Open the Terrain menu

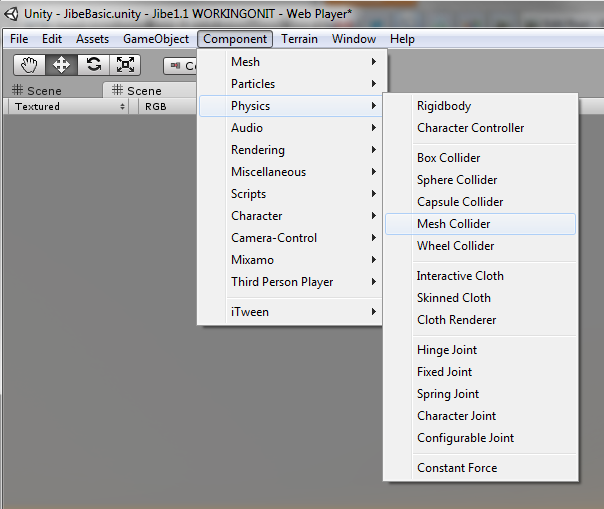point(299,39)
